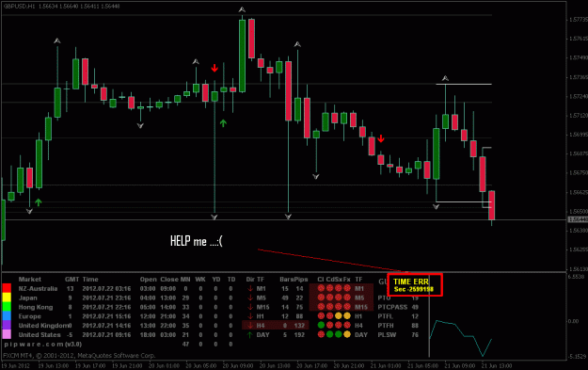Select the teal oscillator line in lower subwindow
The height and width of the screenshot is (370, 588).
(x=460, y=337)
